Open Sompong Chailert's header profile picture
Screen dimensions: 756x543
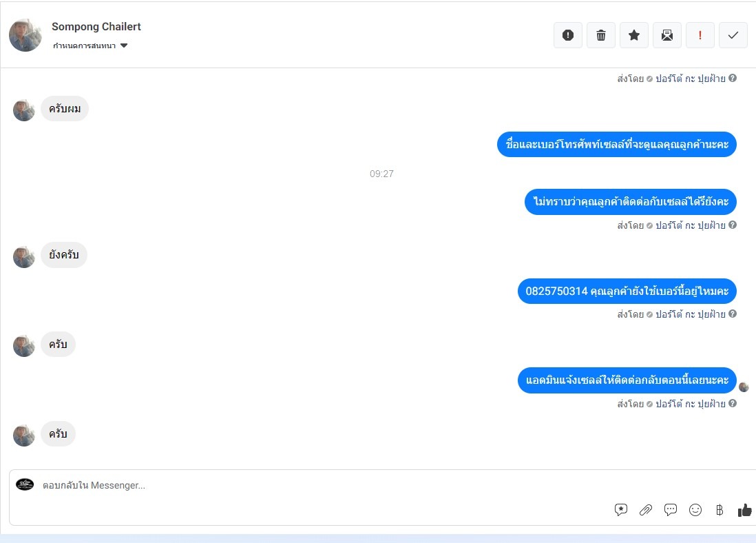click(x=25, y=35)
